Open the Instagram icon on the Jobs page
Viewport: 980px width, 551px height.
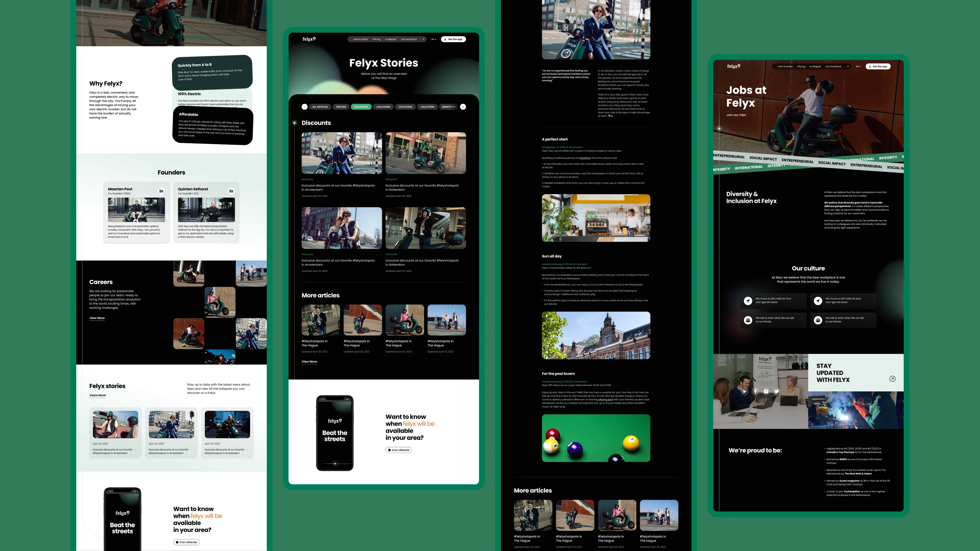766,391
